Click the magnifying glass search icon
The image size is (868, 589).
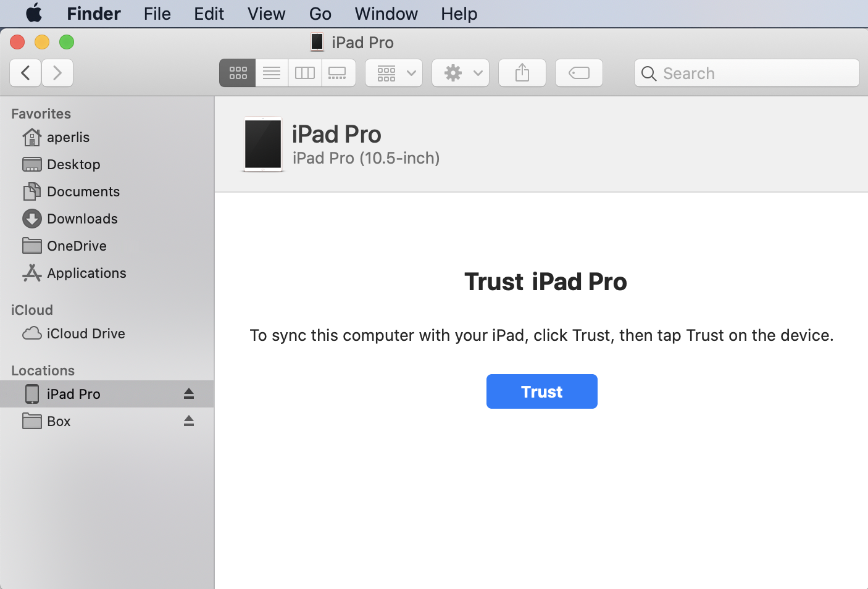649,73
